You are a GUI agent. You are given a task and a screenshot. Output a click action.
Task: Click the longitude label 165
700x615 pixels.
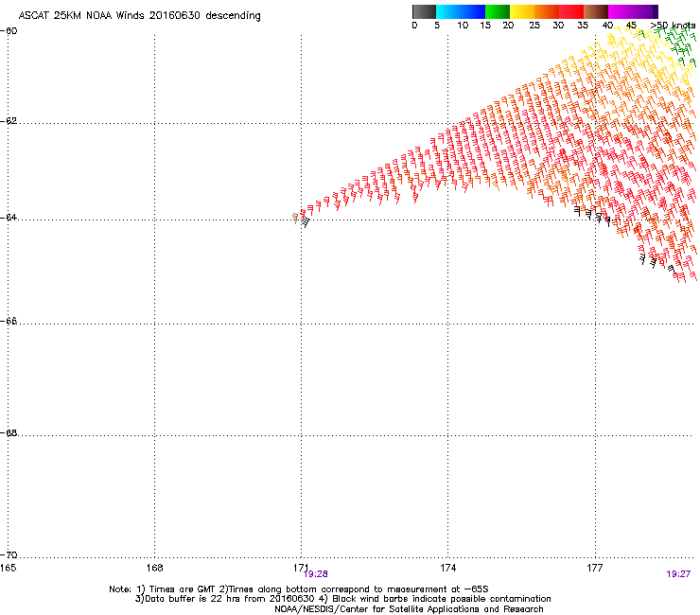click(8, 568)
